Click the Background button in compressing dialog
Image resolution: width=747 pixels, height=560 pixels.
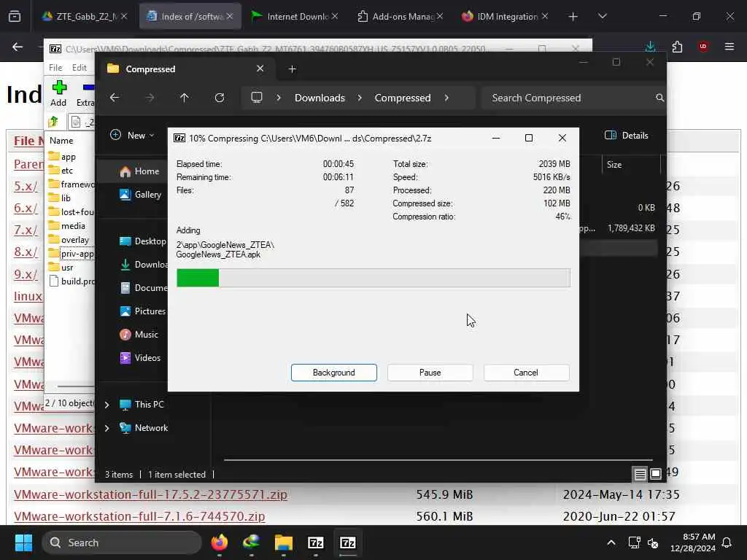pyautogui.click(x=333, y=373)
